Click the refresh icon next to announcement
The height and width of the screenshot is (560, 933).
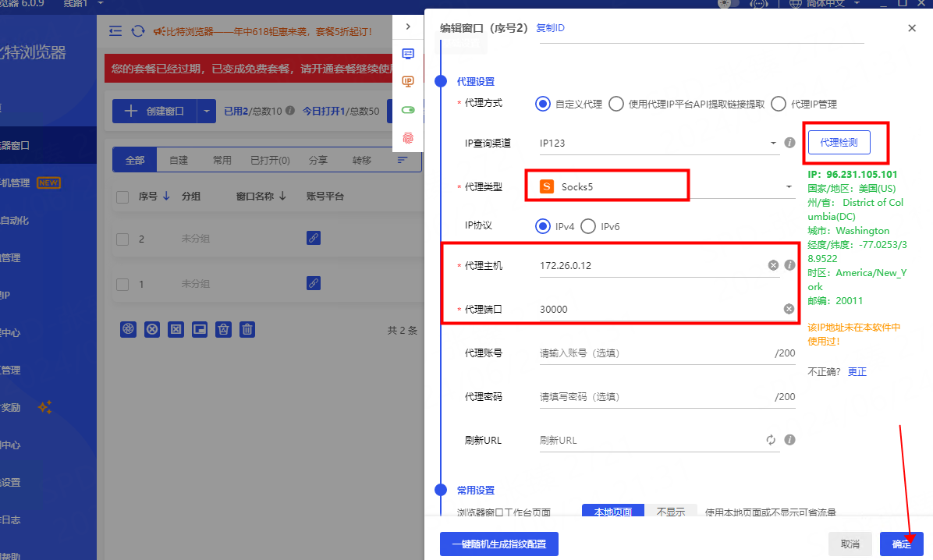pyautogui.click(x=138, y=31)
